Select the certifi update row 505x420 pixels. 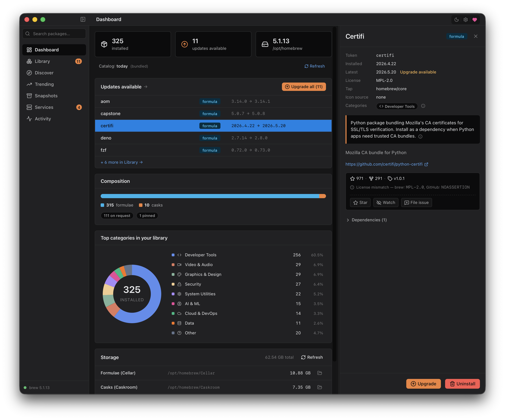pyautogui.click(x=213, y=126)
